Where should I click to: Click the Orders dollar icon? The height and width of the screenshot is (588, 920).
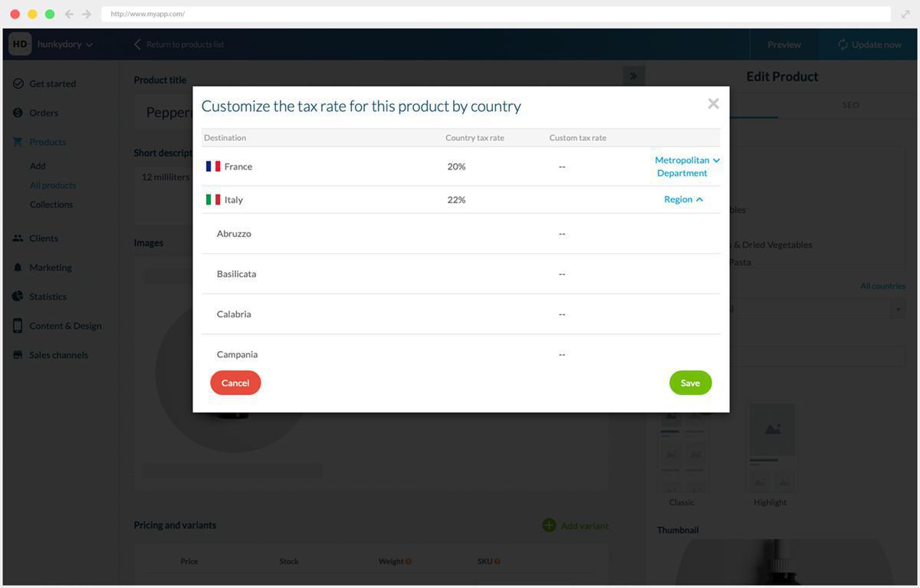(x=18, y=113)
